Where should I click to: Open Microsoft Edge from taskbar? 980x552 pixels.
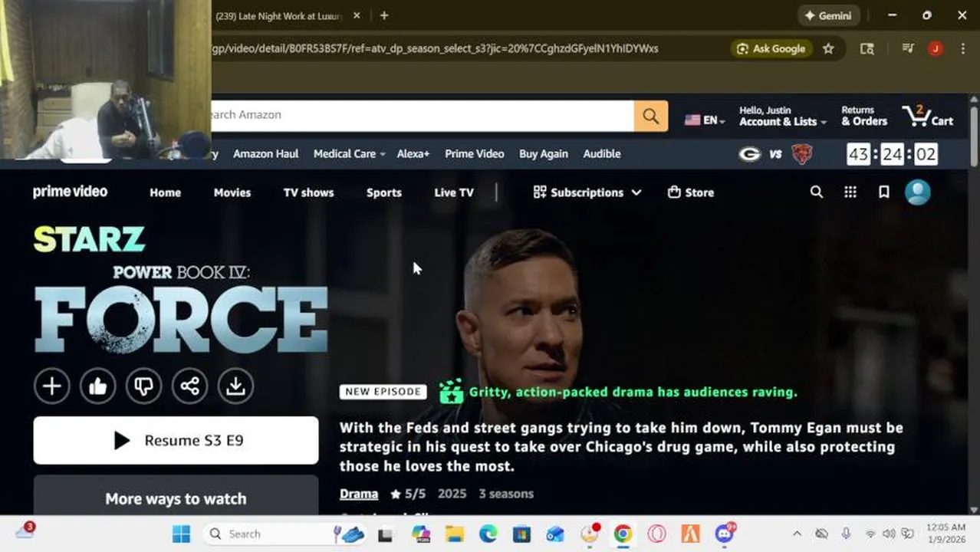point(488,534)
